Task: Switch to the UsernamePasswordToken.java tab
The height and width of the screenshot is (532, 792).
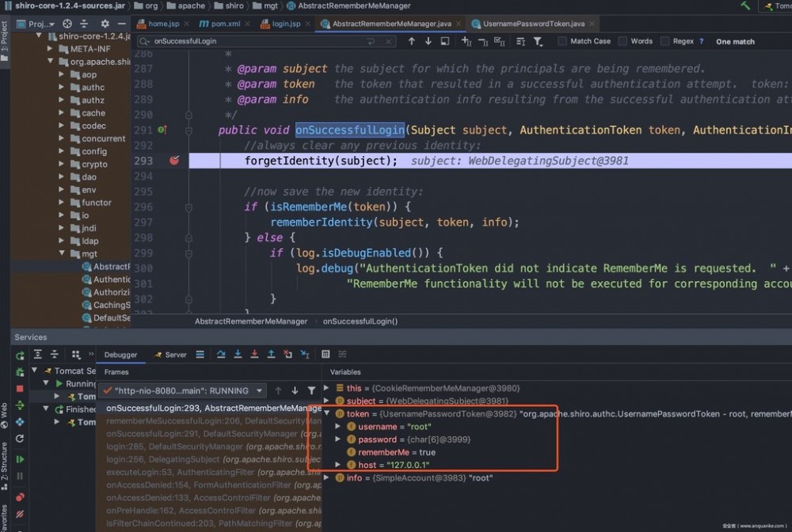Action: pos(533,25)
